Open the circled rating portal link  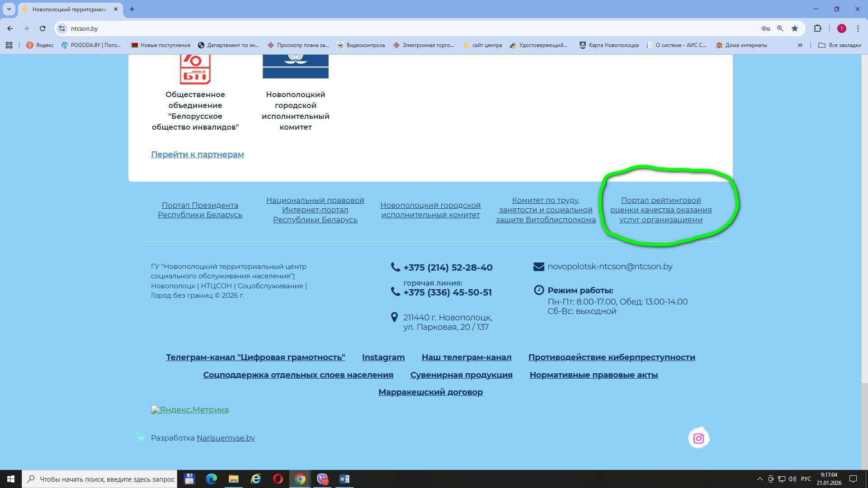tap(660, 210)
